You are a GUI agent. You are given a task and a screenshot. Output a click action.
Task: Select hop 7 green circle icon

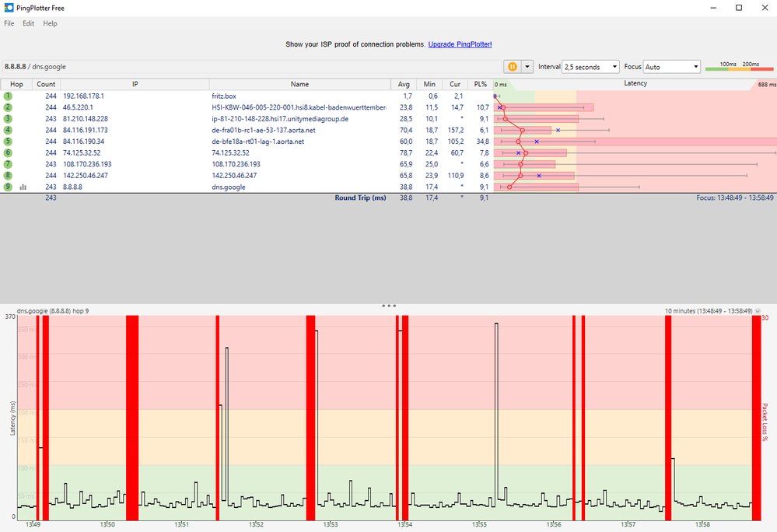(8, 164)
